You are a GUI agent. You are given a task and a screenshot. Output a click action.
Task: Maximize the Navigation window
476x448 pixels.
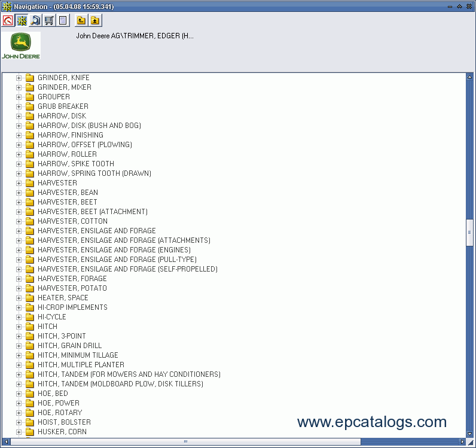tap(460, 7)
